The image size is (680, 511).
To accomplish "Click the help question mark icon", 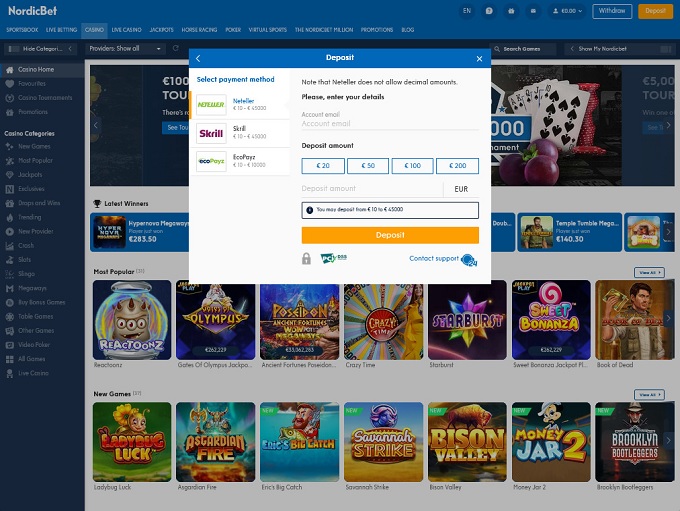I will click(489, 12).
